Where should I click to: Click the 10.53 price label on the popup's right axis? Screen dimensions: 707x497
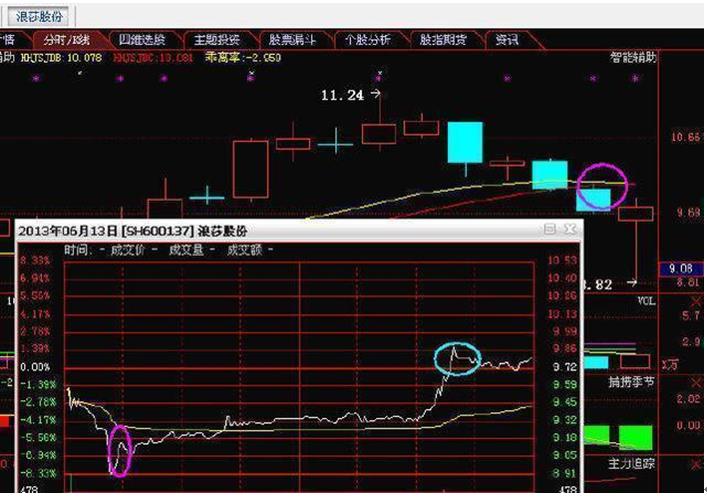(562, 260)
